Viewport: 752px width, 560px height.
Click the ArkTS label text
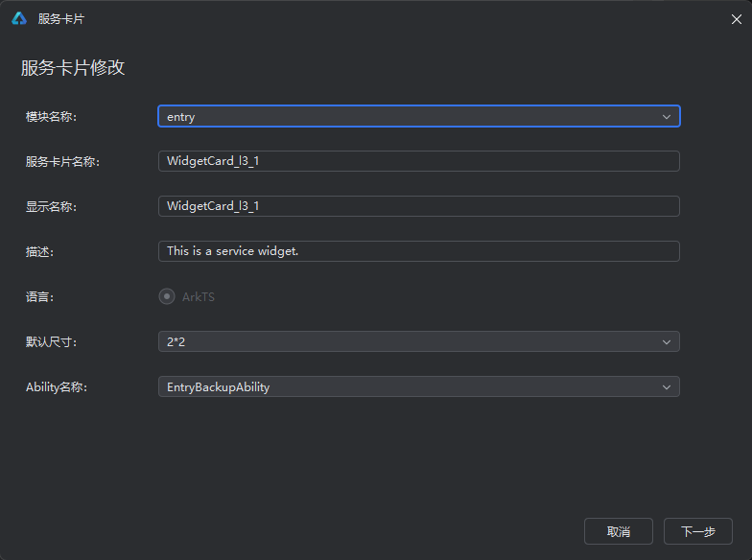pyautogui.click(x=198, y=297)
